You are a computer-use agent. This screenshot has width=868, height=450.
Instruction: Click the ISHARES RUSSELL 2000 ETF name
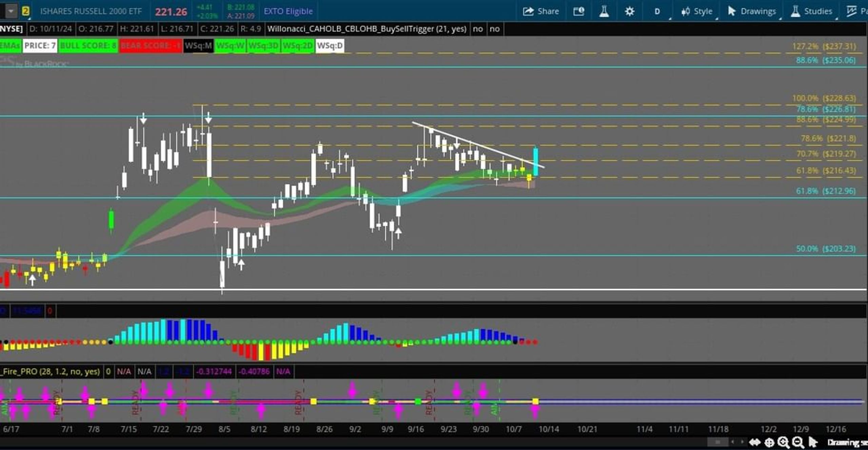click(x=91, y=11)
